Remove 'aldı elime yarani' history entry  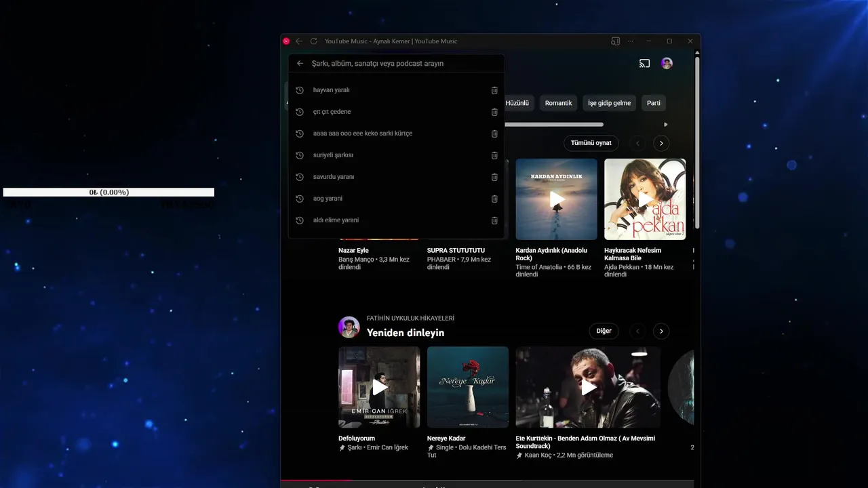(x=494, y=220)
